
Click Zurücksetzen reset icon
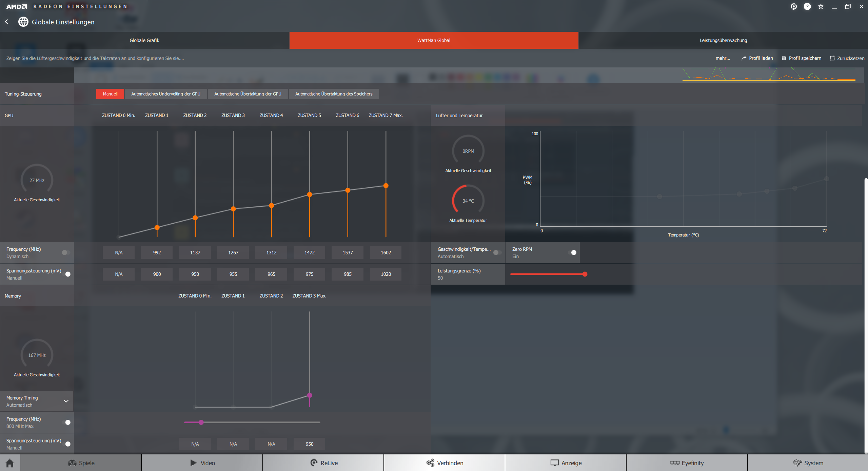[832, 58]
